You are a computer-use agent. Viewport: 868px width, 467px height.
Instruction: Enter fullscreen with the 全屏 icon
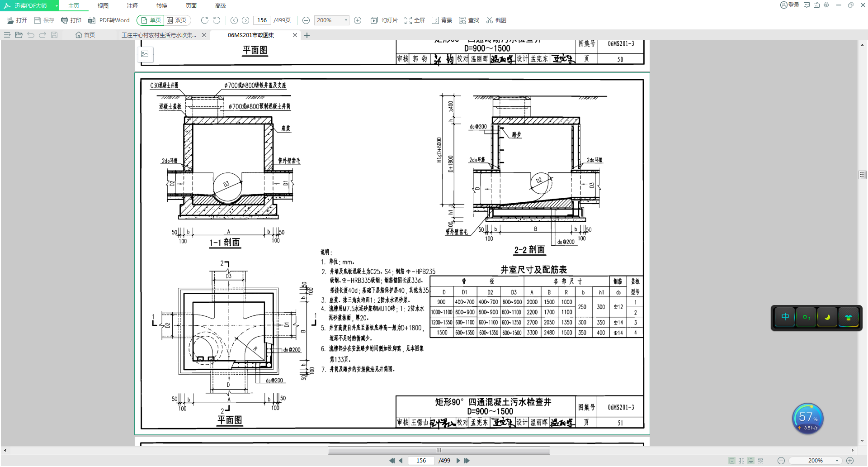coord(415,20)
